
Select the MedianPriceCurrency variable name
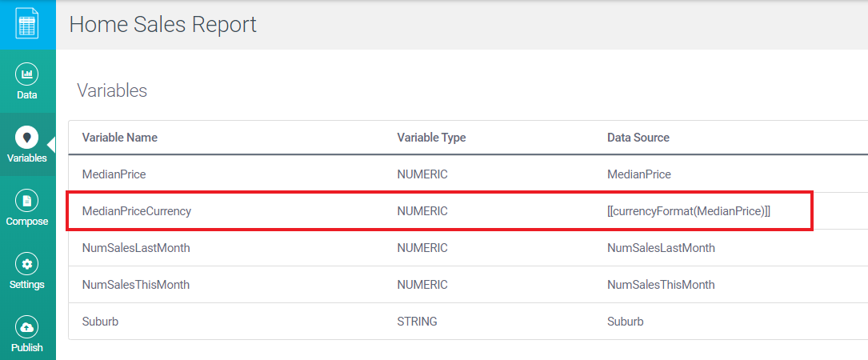pos(136,211)
